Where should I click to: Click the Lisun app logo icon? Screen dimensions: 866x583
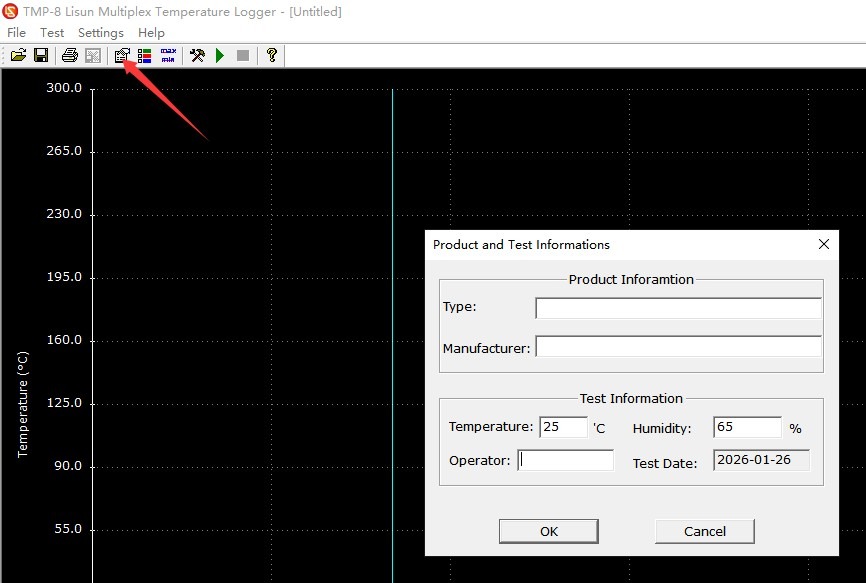[10, 11]
